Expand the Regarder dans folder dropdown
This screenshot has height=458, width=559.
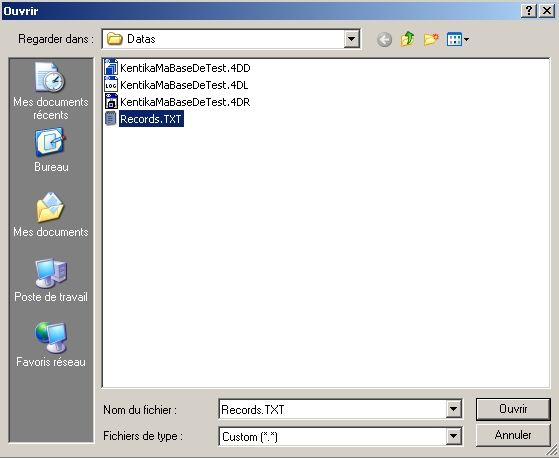[x=352, y=39]
